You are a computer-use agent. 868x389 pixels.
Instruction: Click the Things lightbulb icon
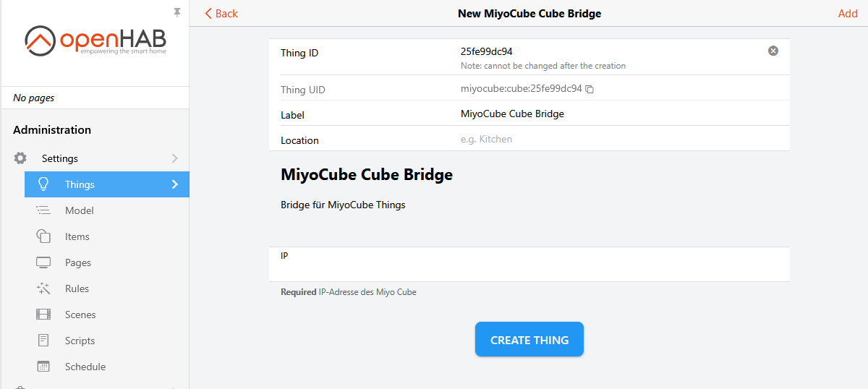(x=43, y=184)
